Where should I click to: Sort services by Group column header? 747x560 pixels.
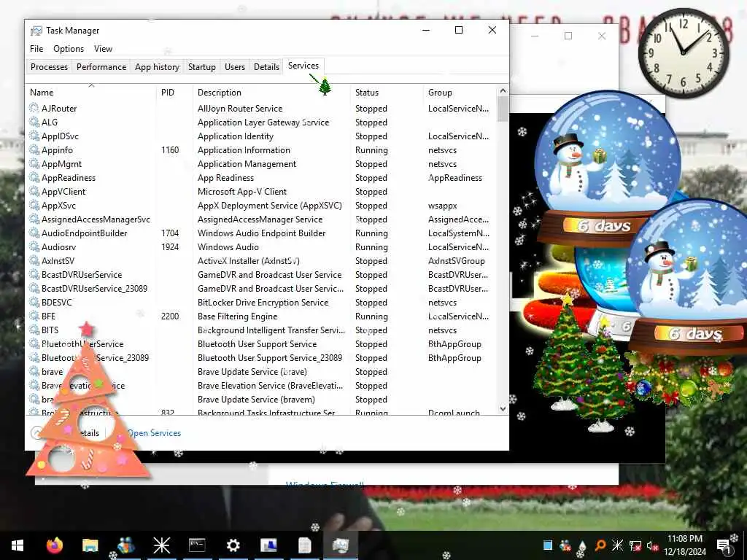[460, 93]
